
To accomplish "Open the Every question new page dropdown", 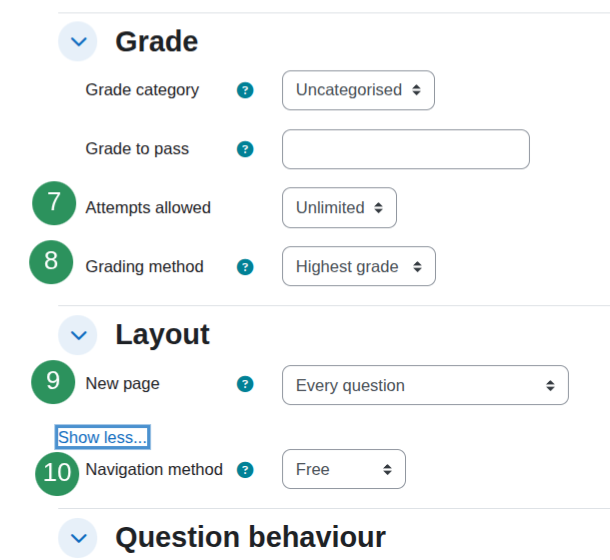I will (x=425, y=385).
